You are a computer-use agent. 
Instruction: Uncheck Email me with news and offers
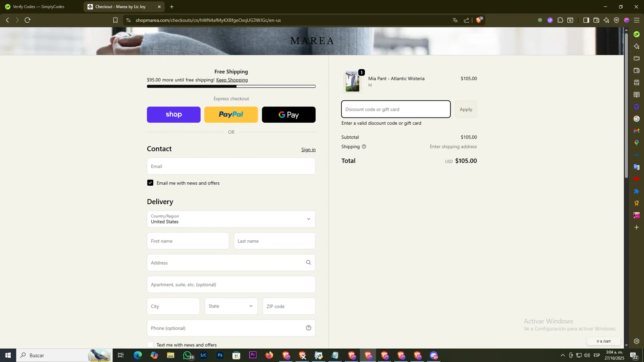[x=150, y=183]
